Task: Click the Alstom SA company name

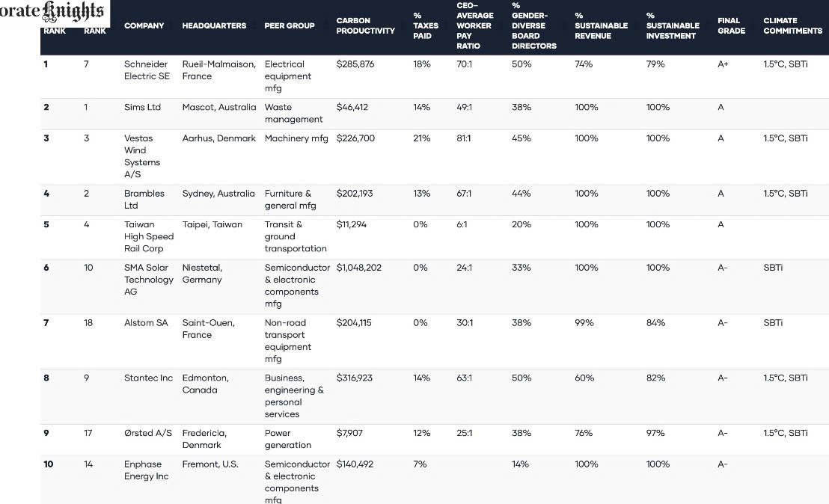Action: coord(146,323)
